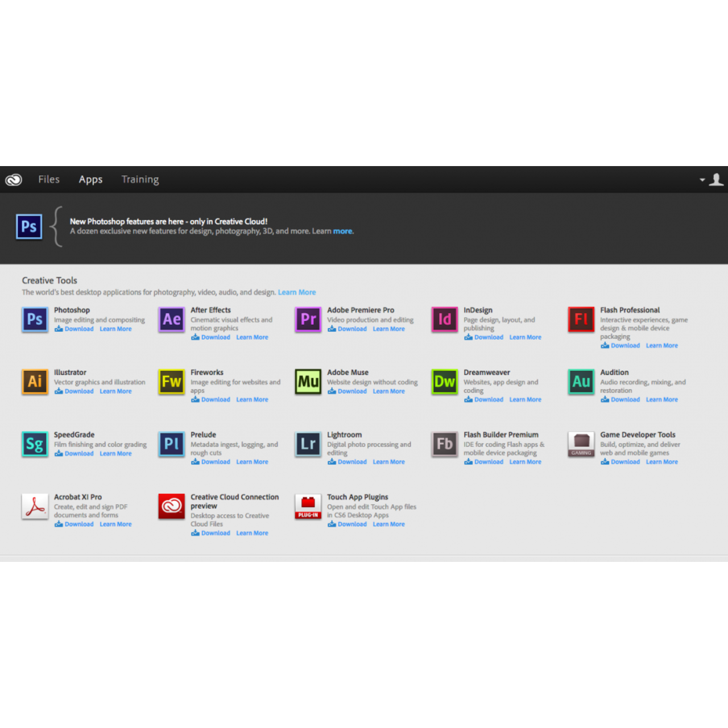This screenshot has width=728, height=728.
Task: Click the Flash Builder Premium title text
Action: 500,435
